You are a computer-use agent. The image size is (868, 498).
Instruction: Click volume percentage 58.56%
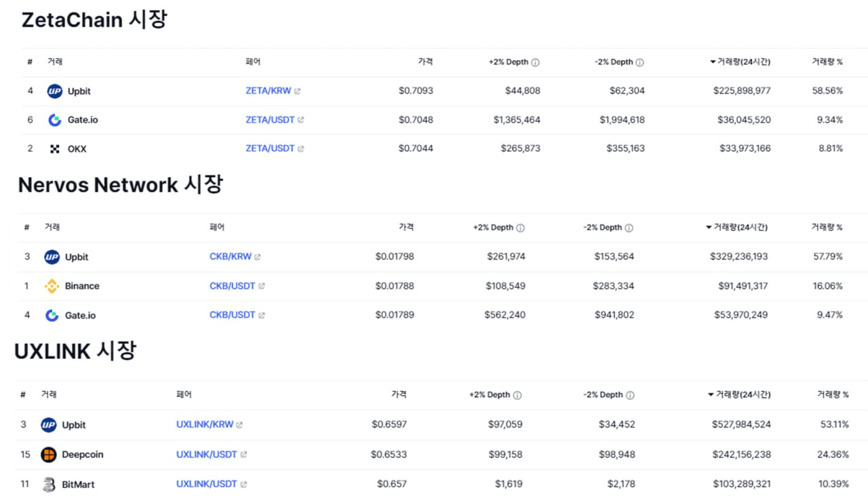(827, 91)
